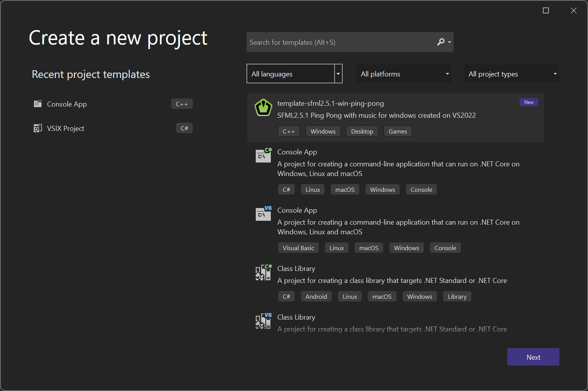Click the Windows tag on ping-pong template
The height and width of the screenshot is (391, 588).
point(323,131)
